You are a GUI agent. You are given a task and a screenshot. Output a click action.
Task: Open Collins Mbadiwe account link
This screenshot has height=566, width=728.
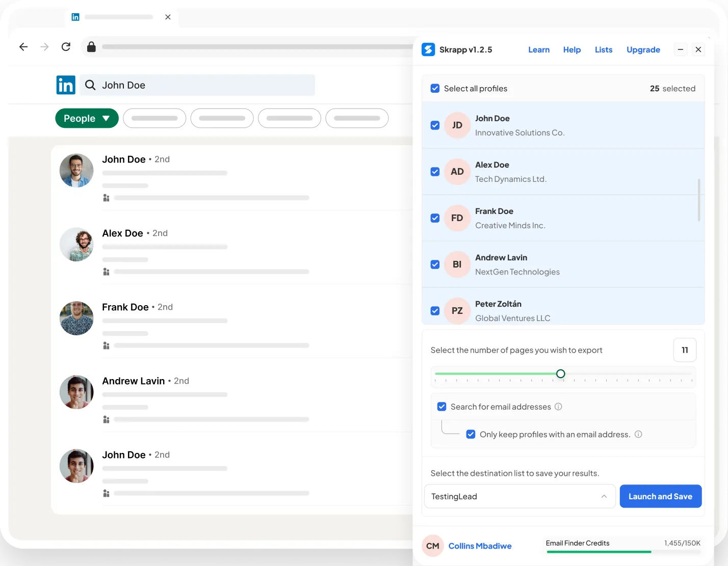pyautogui.click(x=480, y=546)
